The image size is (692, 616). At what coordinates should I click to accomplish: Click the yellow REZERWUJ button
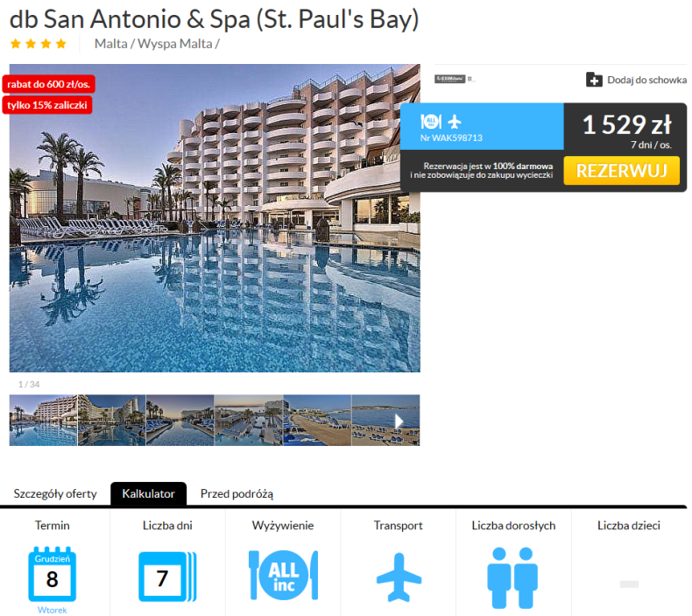621,171
